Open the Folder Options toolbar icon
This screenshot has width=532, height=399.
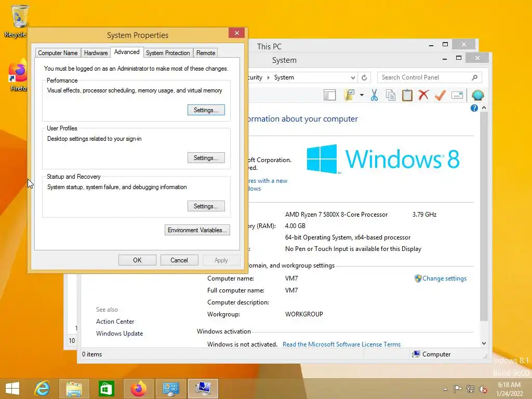tap(349, 96)
